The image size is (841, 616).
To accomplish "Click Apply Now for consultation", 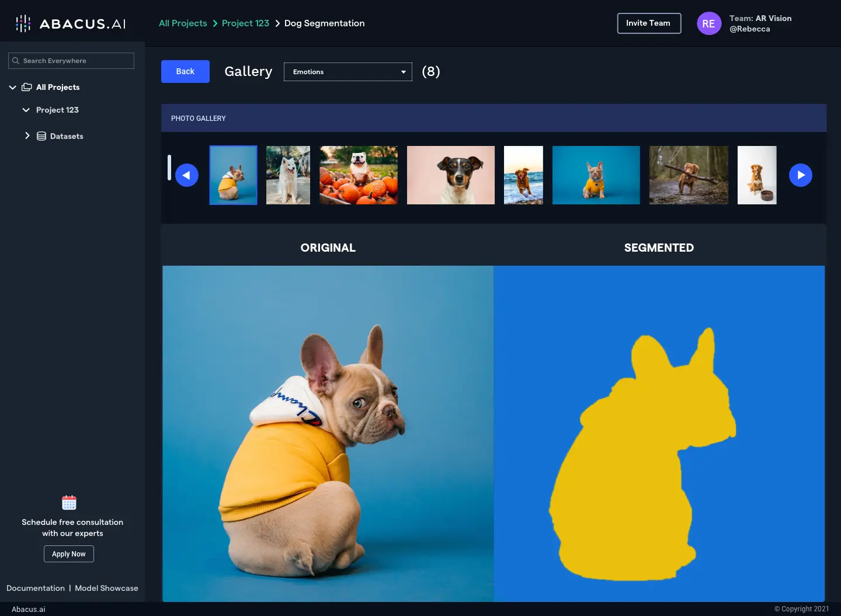I will tap(69, 554).
